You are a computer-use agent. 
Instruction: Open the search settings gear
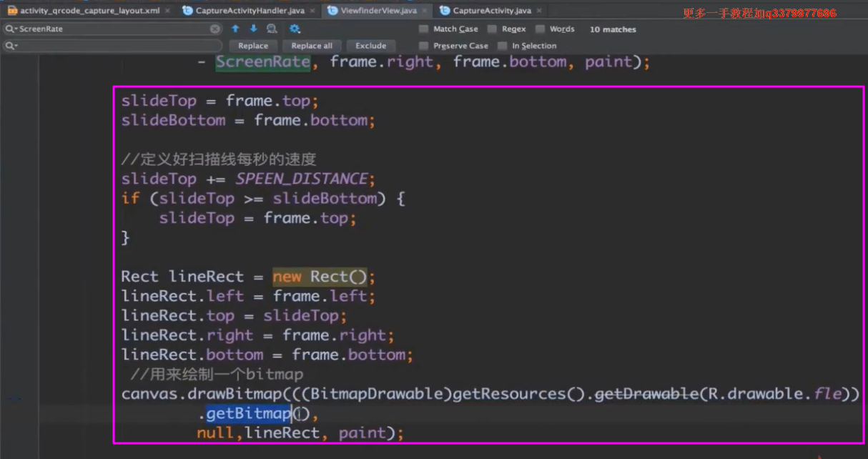295,29
